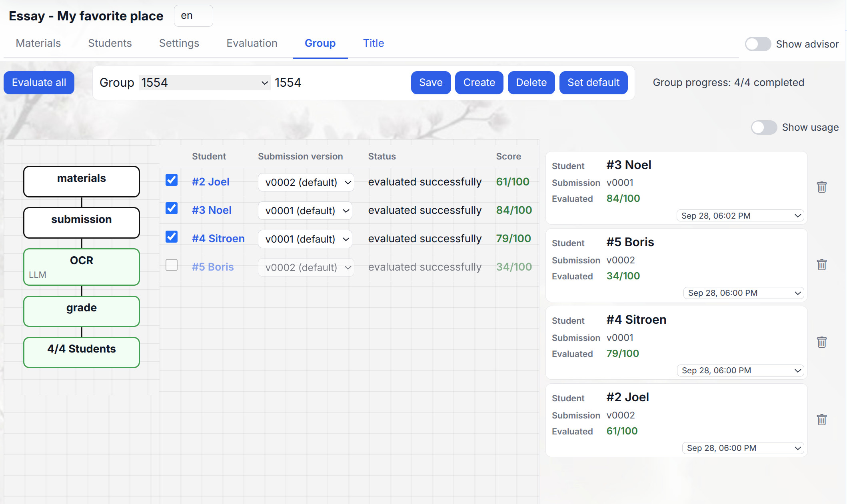
Task: Open the #3 Noel student link
Action: (212, 210)
